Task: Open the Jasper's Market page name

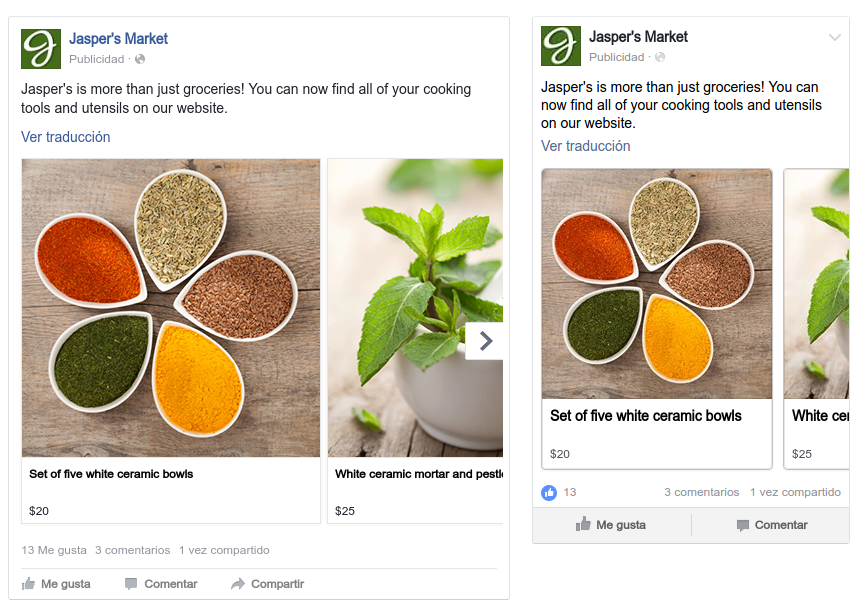Action: (118, 38)
